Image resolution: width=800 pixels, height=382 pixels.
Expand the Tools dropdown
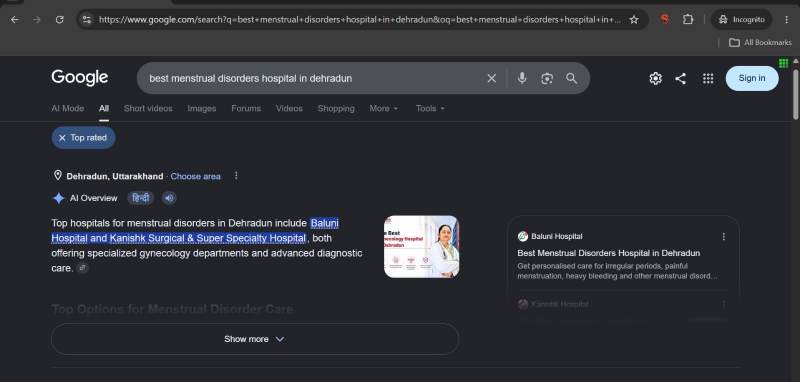click(x=430, y=109)
